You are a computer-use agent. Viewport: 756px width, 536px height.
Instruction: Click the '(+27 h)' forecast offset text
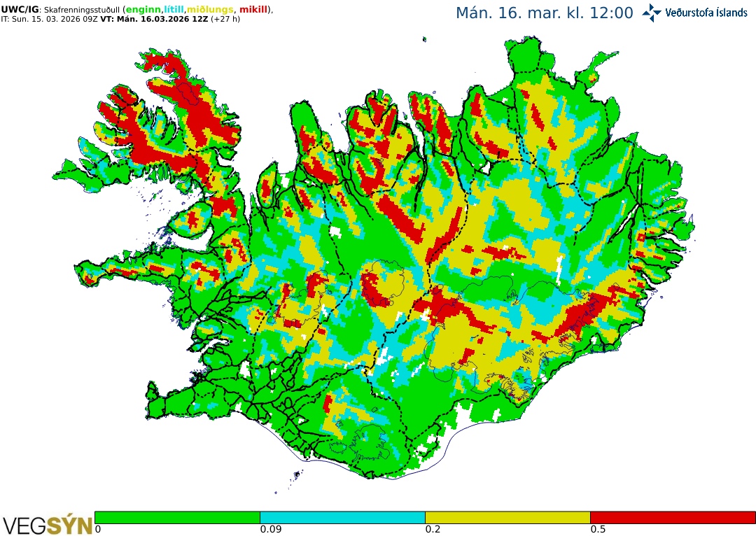[225, 20]
